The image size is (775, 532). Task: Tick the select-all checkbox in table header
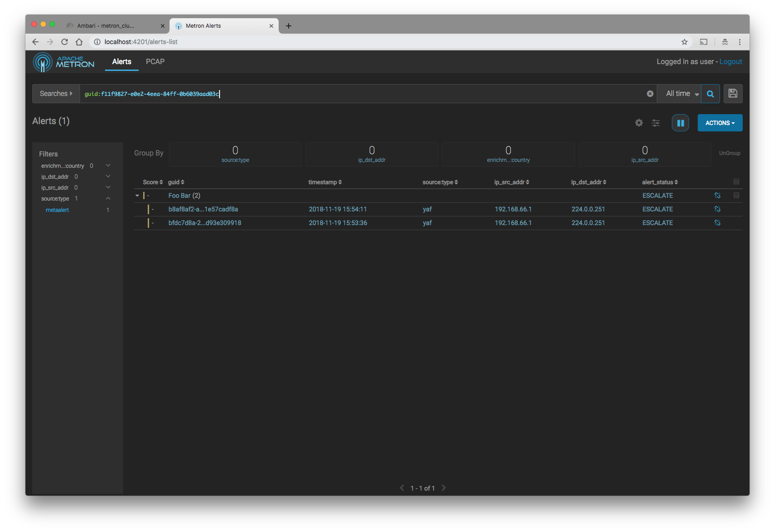coord(736,182)
